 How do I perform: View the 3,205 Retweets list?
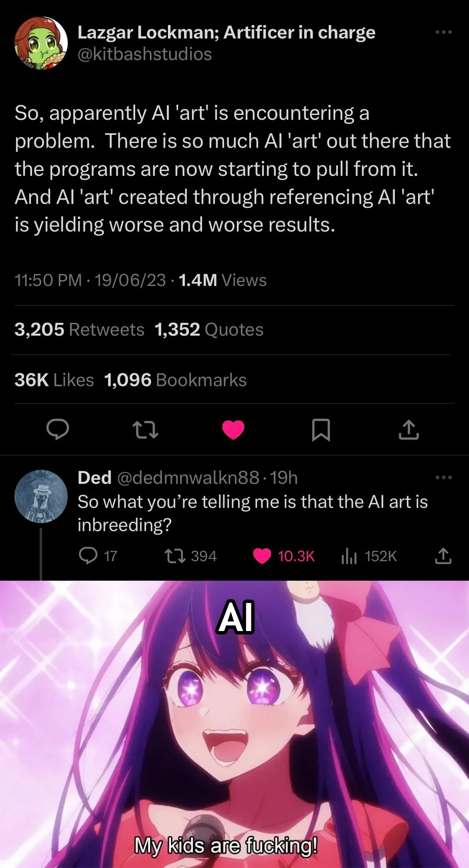(x=79, y=329)
